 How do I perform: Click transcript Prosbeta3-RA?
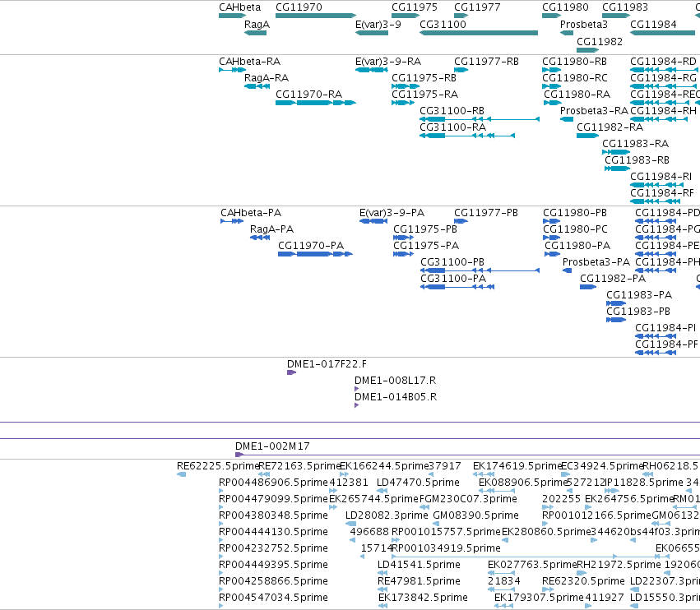click(594, 111)
